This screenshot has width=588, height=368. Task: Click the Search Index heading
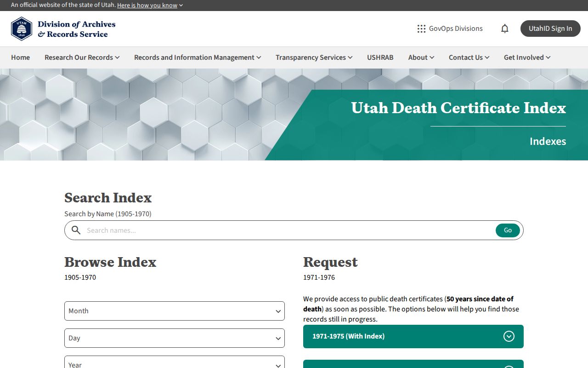(108, 197)
